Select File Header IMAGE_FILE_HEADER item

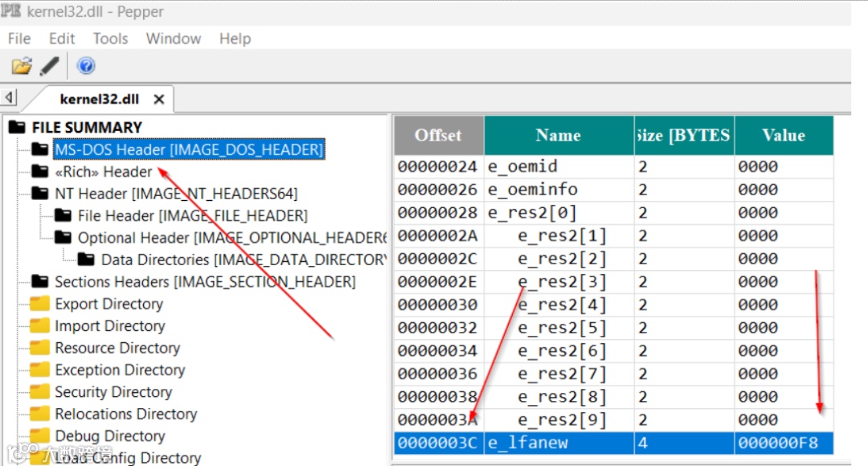(193, 216)
